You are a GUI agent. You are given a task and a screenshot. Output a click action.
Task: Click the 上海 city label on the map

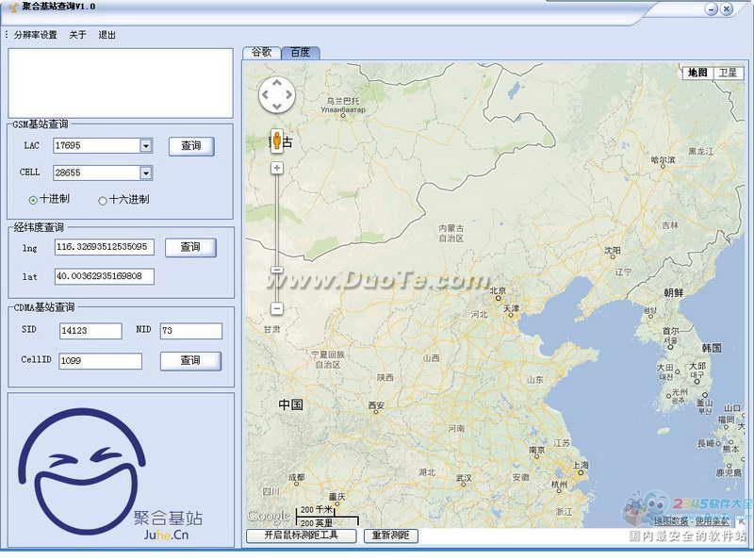(x=581, y=465)
